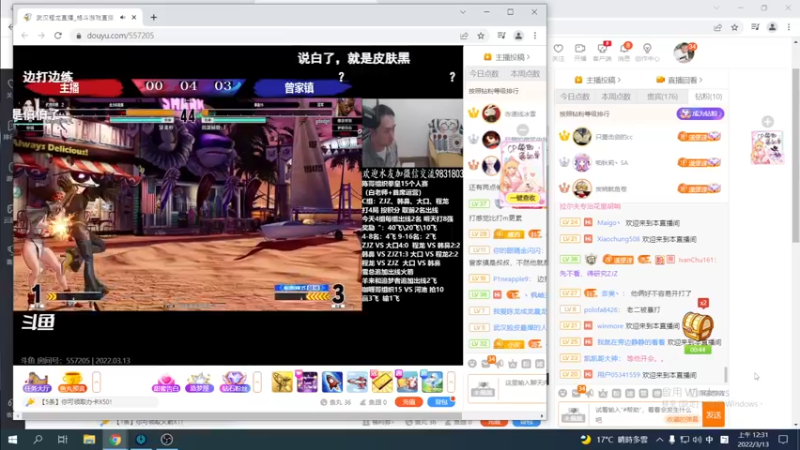The height and width of the screenshot is (450, 800).
Task: Open the 钻石粉丝 diamond icon
Action: tap(234, 382)
